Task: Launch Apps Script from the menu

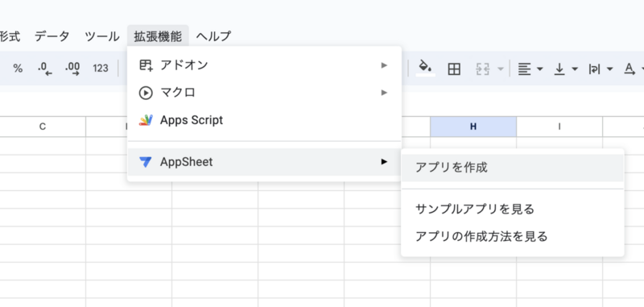Action: point(264,120)
